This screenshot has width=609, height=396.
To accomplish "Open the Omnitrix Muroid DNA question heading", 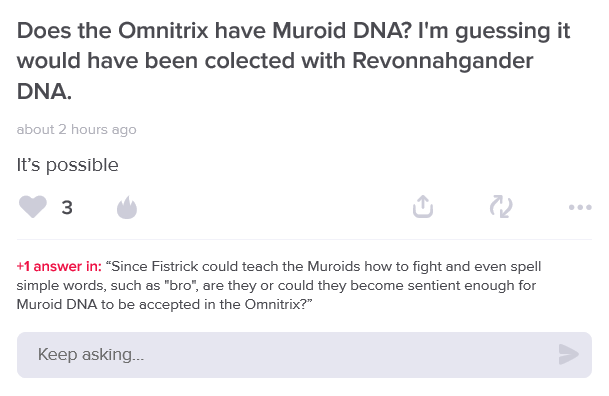I will coord(293,61).
